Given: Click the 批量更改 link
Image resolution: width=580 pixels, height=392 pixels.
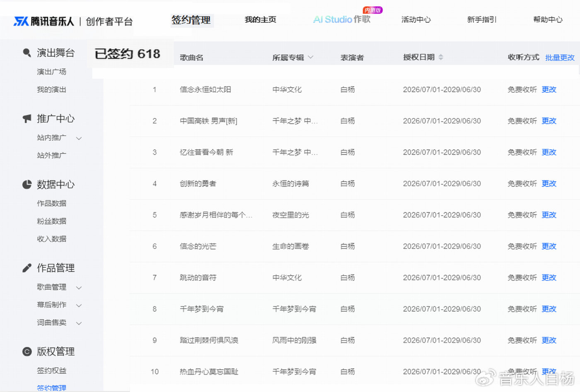Looking at the screenshot, I should click(x=560, y=58).
